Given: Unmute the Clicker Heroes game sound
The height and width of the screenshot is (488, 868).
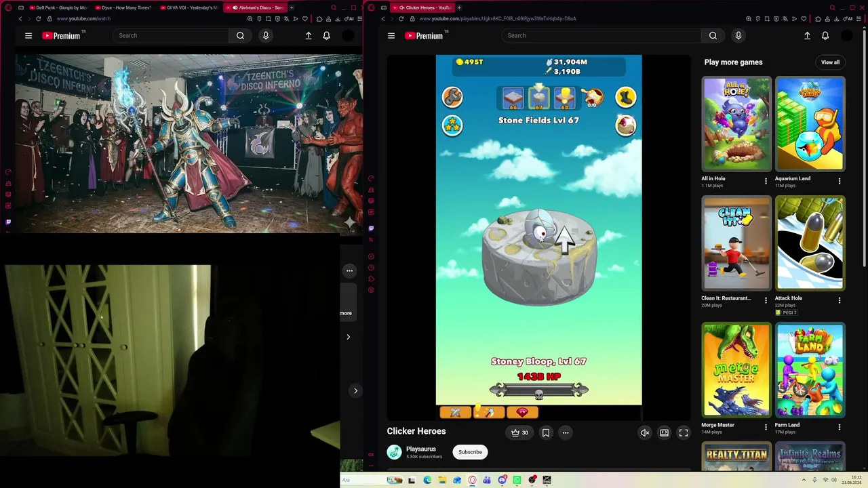Looking at the screenshot, I should (x=645, y=432).
